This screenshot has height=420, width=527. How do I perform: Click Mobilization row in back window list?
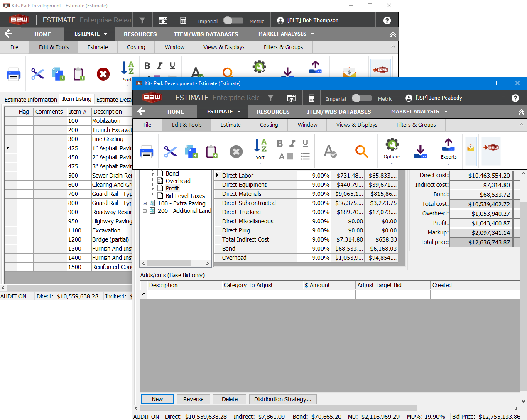pyautogui.click(x=69, y=121)
